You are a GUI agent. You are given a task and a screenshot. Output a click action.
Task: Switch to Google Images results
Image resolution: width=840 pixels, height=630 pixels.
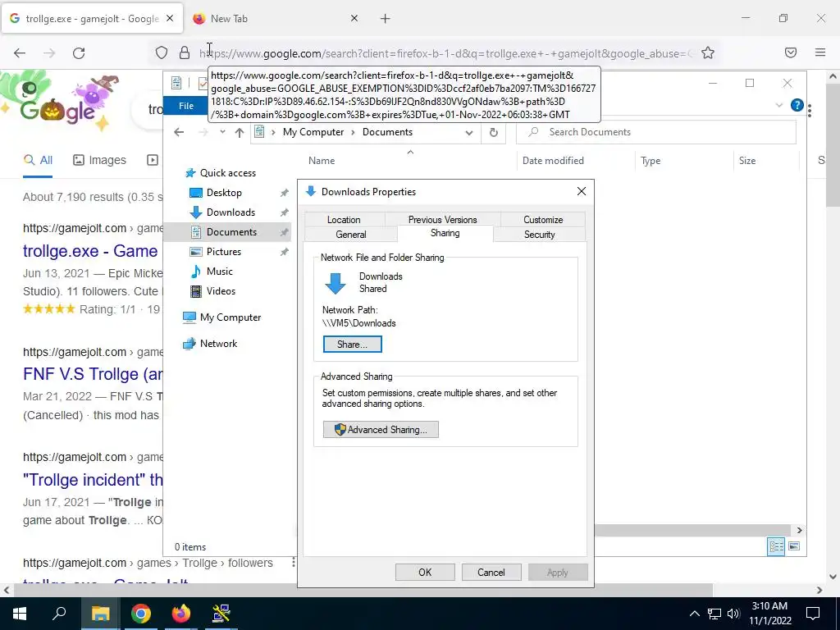[99, 160]
